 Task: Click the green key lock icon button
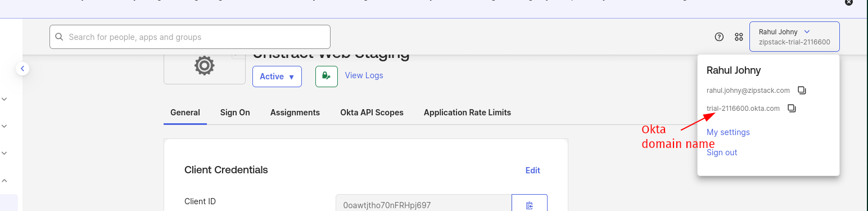tap(327, 76)
